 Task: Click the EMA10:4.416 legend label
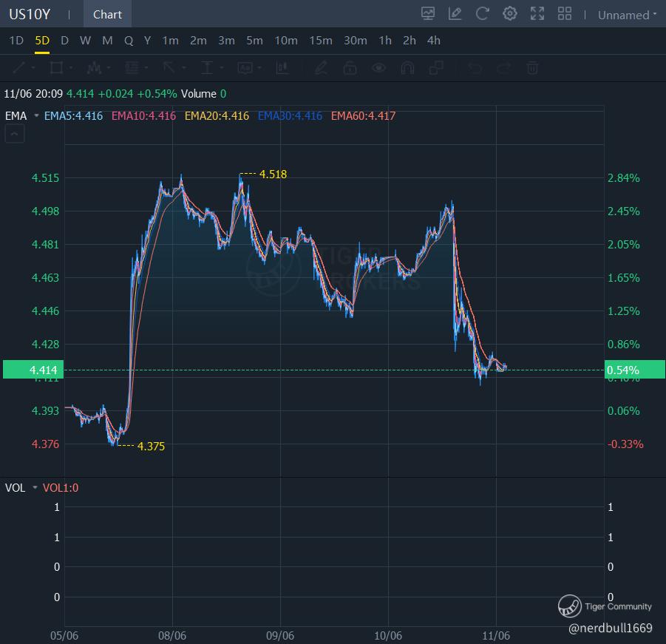(x=143, y=115)
